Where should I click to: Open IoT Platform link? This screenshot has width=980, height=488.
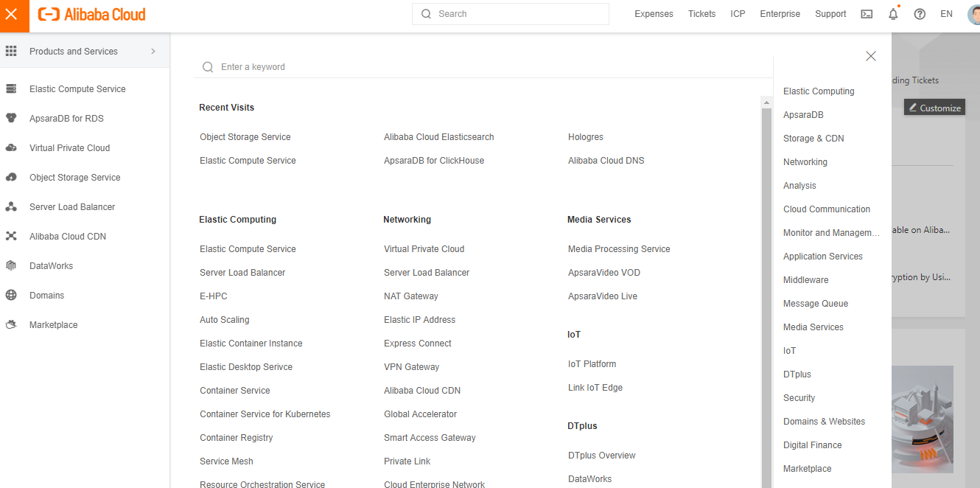pyautogui.click(x=592, y=364)
